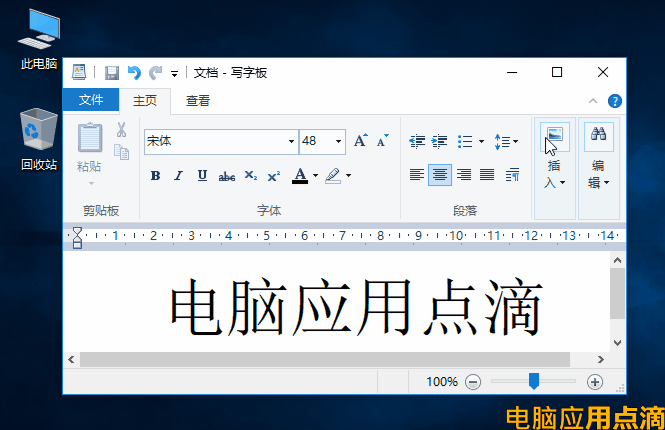Viewport: 665px width, 430px height.
Task: Click the zoom slider thumb
Action: pyautogui.click(x=534, y=381)
